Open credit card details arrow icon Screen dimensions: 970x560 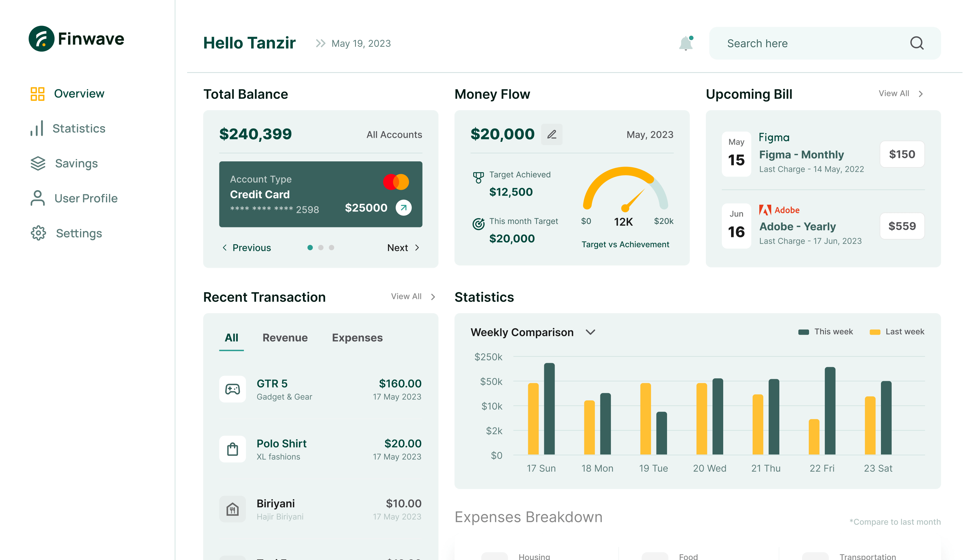point(403,208)
